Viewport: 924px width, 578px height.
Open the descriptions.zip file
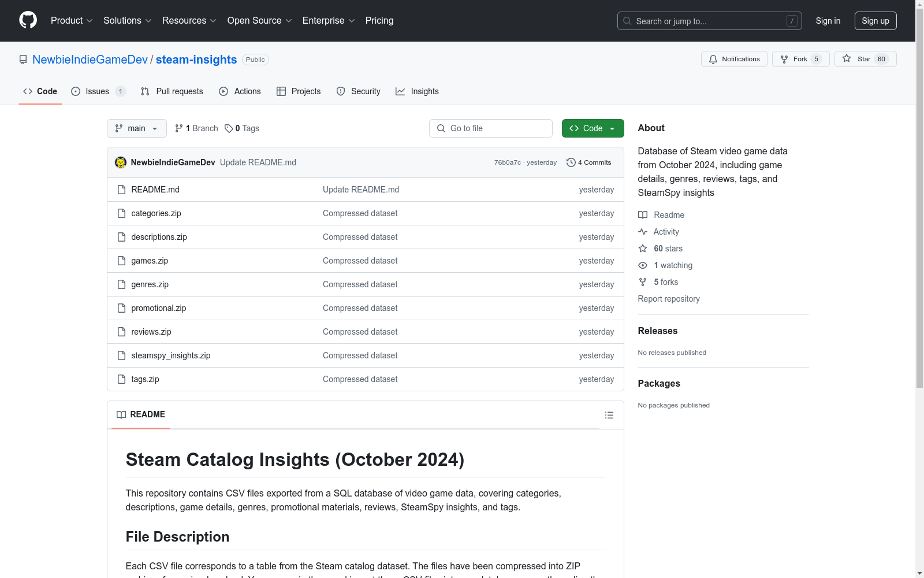159,237
